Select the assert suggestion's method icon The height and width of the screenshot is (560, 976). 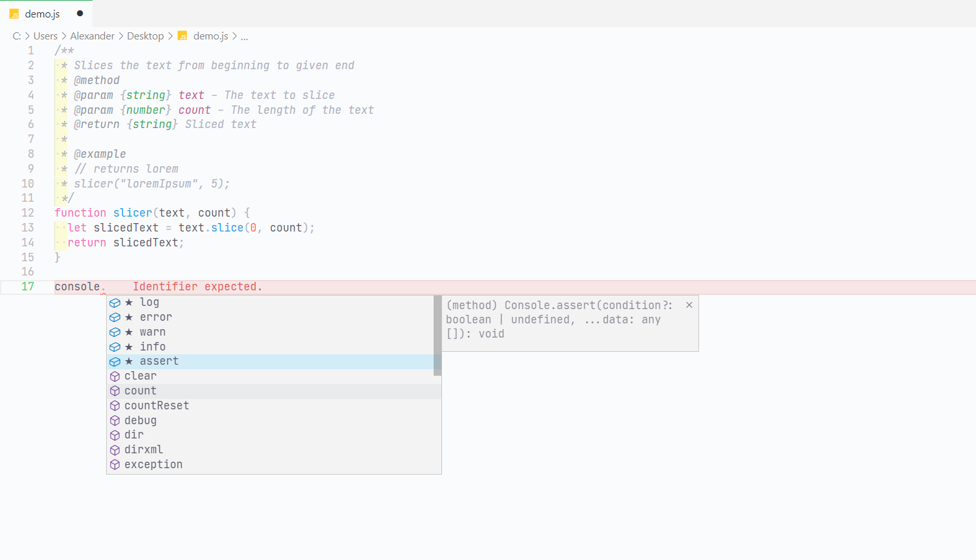(115, 361)
